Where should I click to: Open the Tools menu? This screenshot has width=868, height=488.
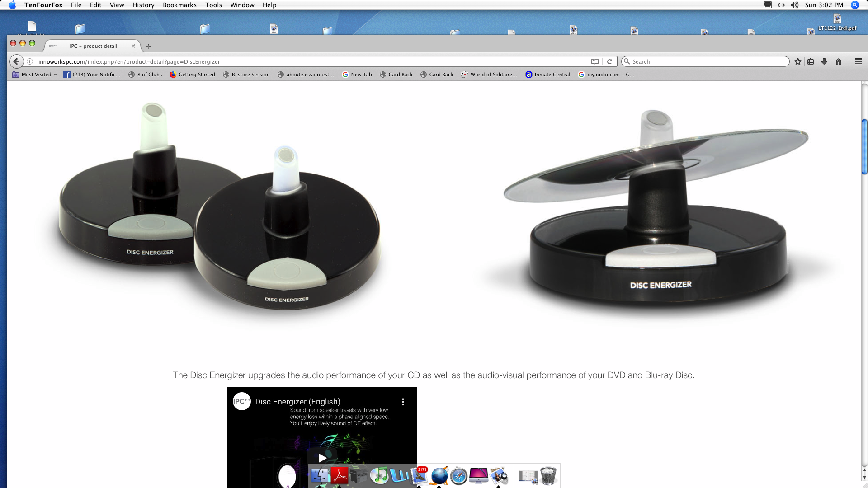[213, 5]
